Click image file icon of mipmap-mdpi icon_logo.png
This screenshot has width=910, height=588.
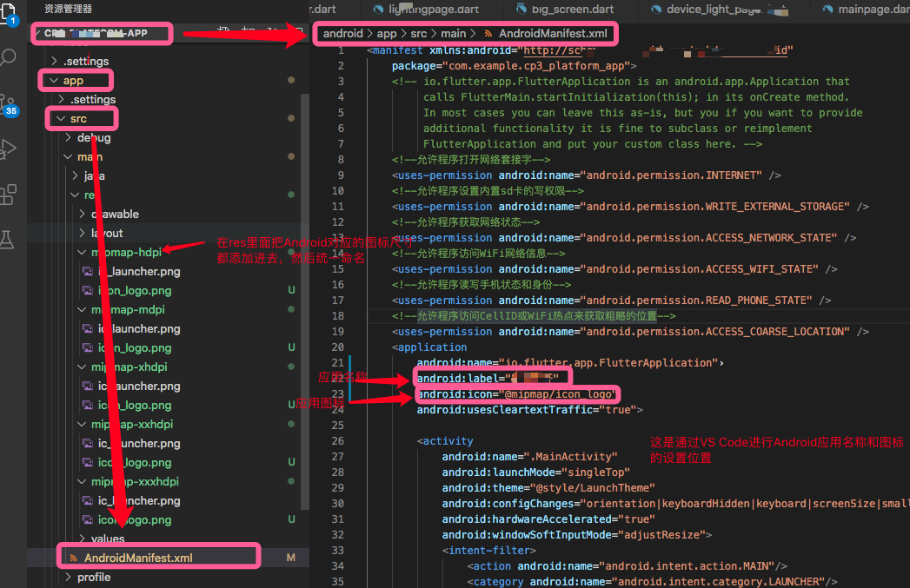tap(88, 348)
